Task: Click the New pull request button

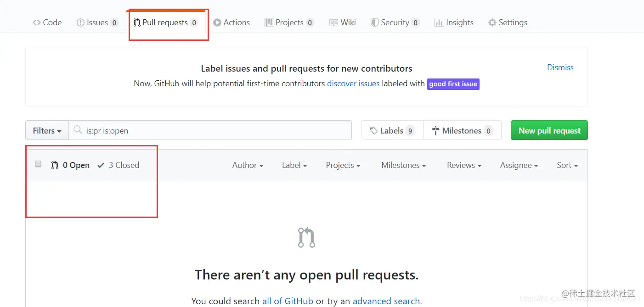Action: click(549, 130)
